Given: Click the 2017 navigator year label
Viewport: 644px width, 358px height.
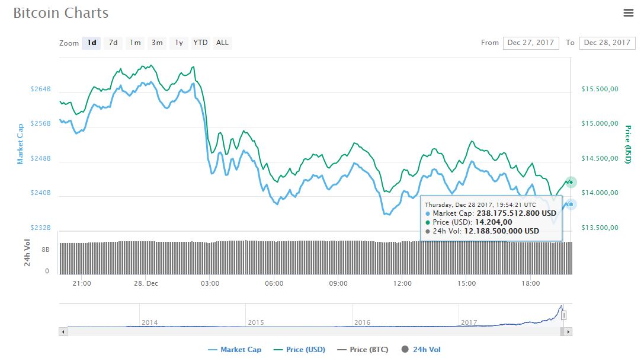Looking at the screenshot, I should coord(469,322).
